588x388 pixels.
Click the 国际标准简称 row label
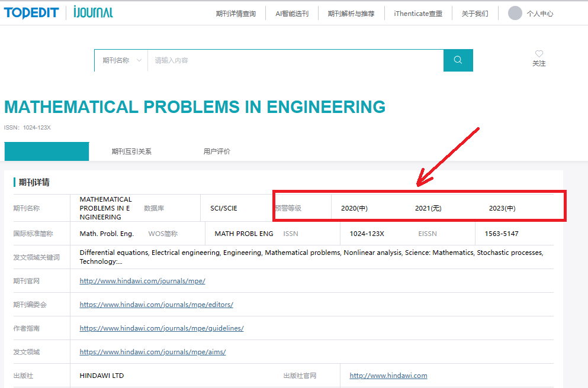tap(33, 234)
